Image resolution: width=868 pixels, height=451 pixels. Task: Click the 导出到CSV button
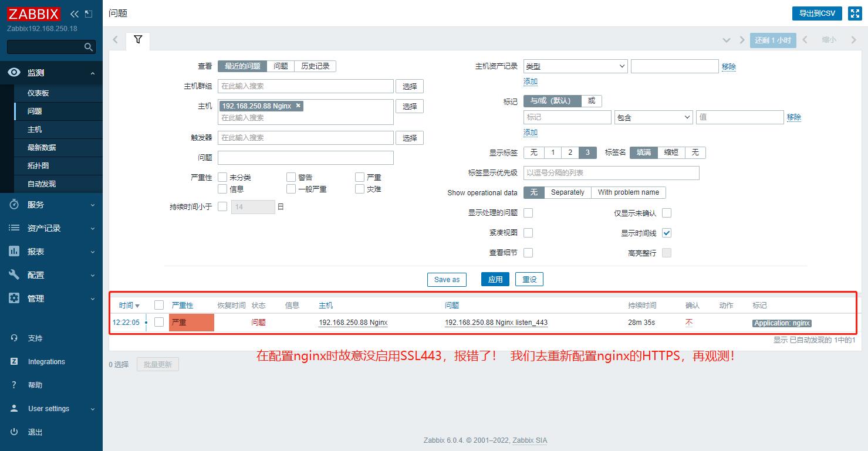click(x=817, y=13)
